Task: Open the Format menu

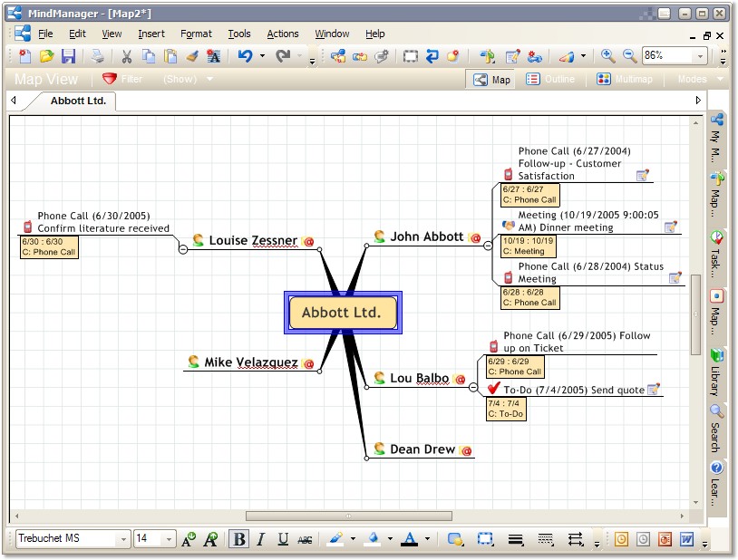Action: [196, 34]
